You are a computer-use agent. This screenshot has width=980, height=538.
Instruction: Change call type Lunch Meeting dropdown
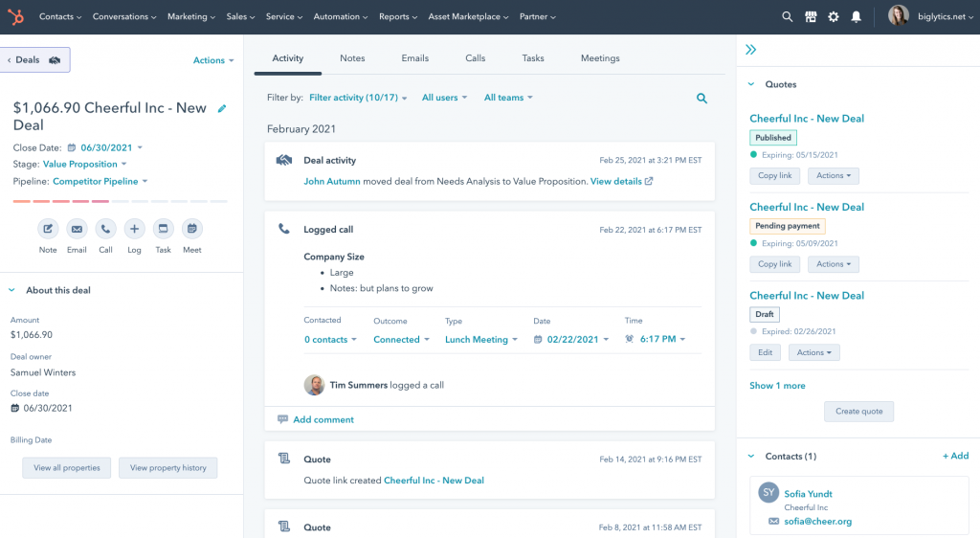[x=481, y=339]
